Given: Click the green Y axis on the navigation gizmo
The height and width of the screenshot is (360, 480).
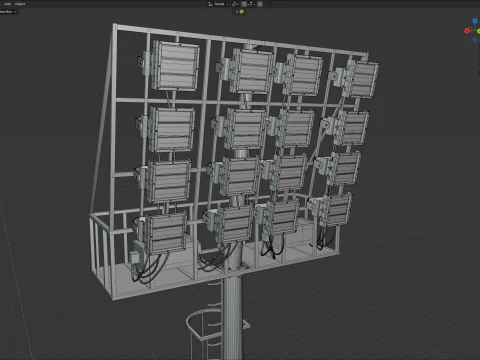Looking at the screenshot, I should (x=478, y=31).
